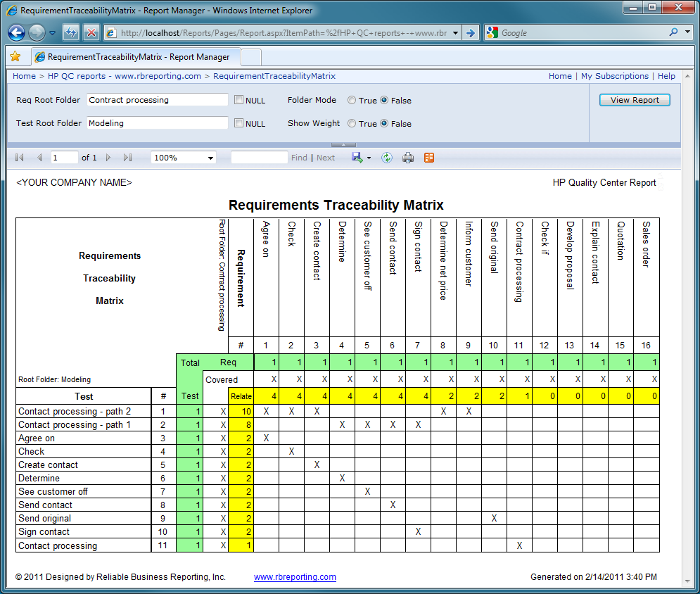Click the browser back navigation arrow
The height and width of the screenshot is (594, 700).
tap(15, 32)
